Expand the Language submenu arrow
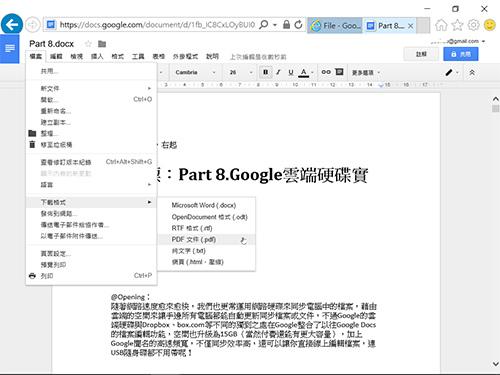This screenshot has width=500, height=375. coord(149,184)
